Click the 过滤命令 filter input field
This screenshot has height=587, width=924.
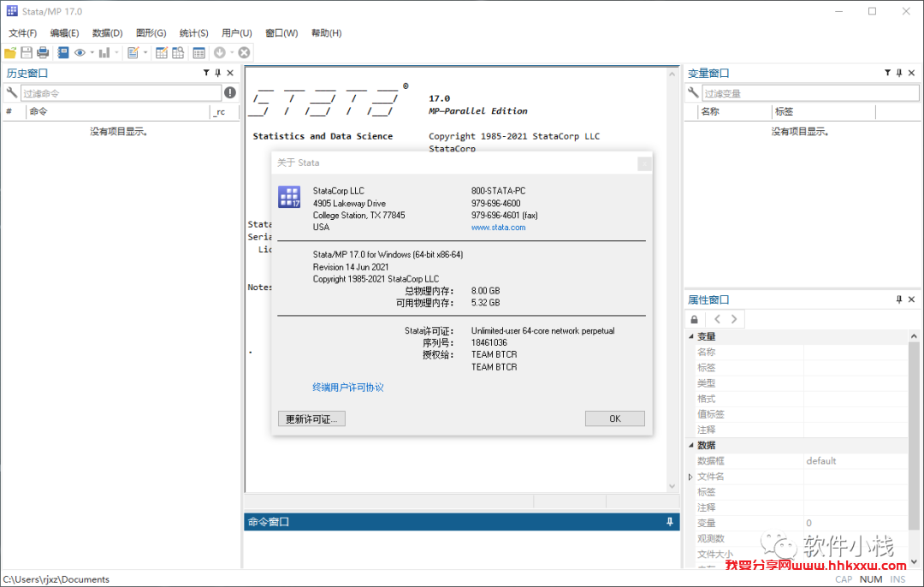click(x=121, y=93)
